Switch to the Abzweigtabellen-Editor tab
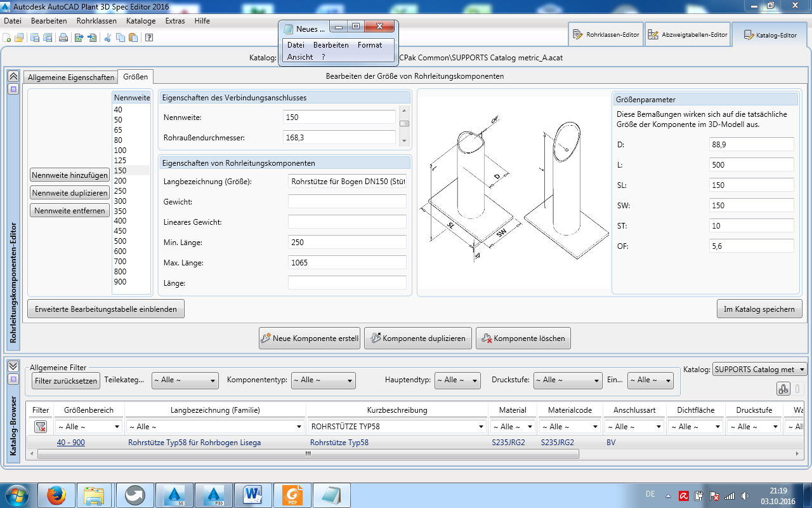The width and height of the screenshot is (812, 508). coord(687,35)
